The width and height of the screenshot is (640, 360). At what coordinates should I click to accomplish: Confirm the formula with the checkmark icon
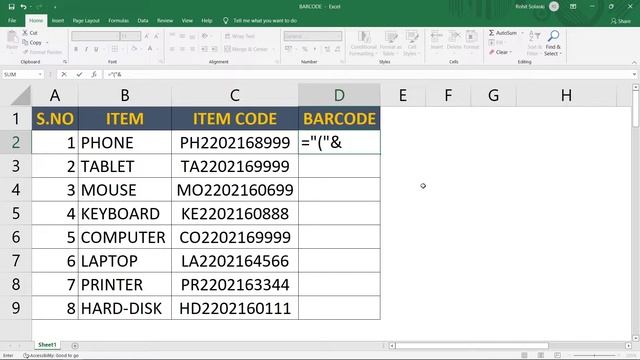click(x=79, y=74)
